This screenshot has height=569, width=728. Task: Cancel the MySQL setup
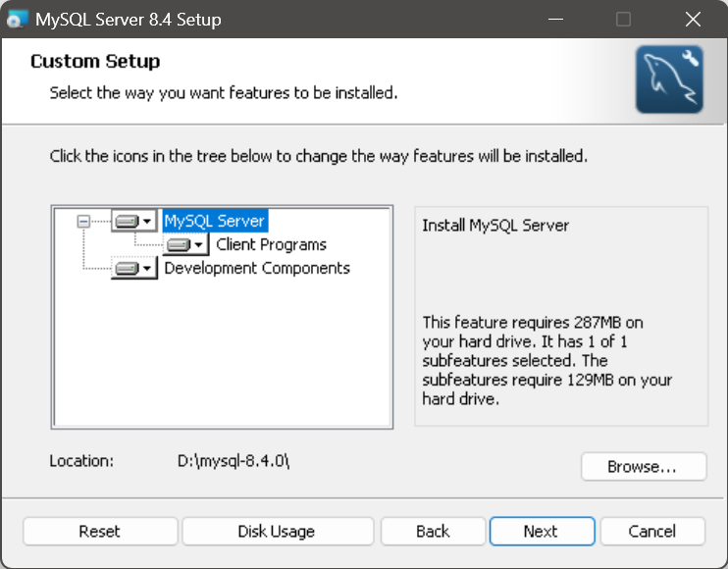coord(652,532)
